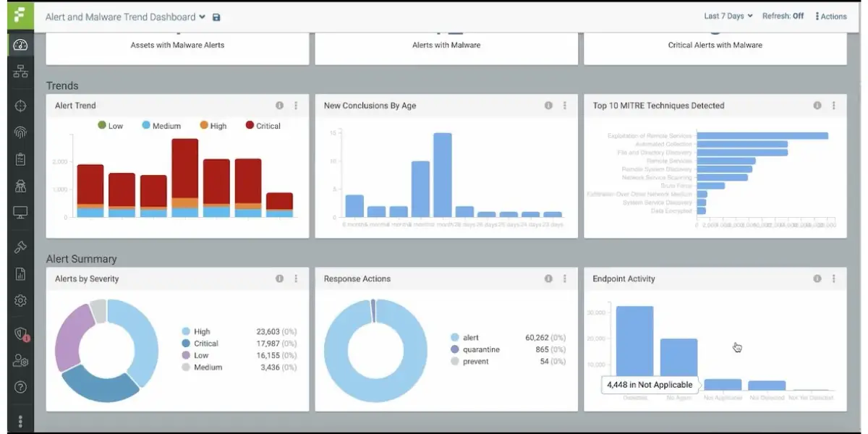Open the clipboard checklist icon in sidebar
The image size is (868, 434).
(x=20, y=159)
